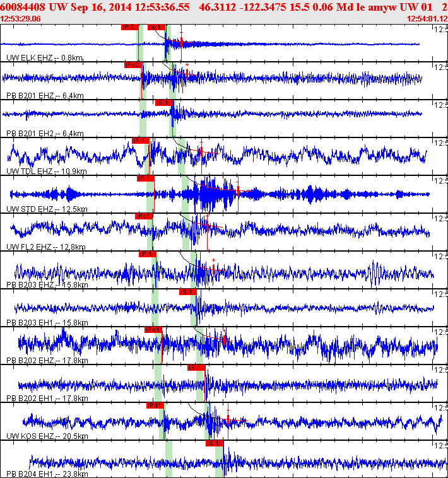
Task: Click the iP 1 pick flag on UW TDL trace
Action: (141, 141)
